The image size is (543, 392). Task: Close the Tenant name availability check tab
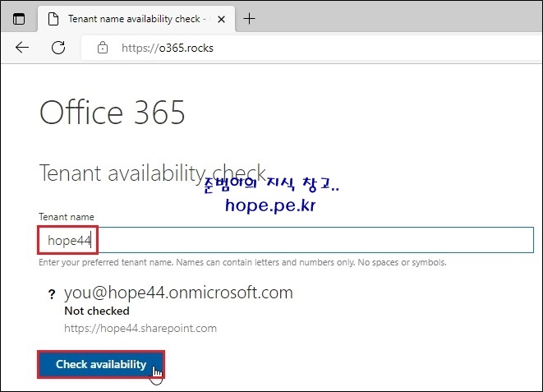(x=221, y=19)
